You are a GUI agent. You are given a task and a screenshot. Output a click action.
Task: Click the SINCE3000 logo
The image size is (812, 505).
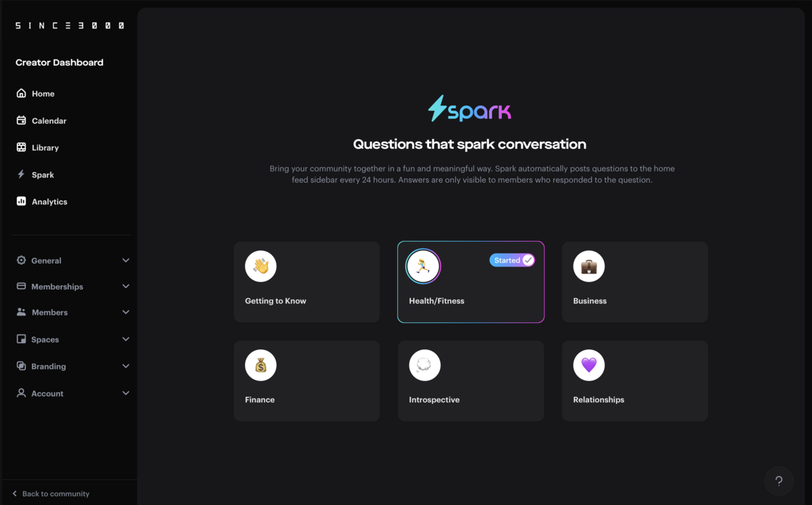click(x=70, y=26)
